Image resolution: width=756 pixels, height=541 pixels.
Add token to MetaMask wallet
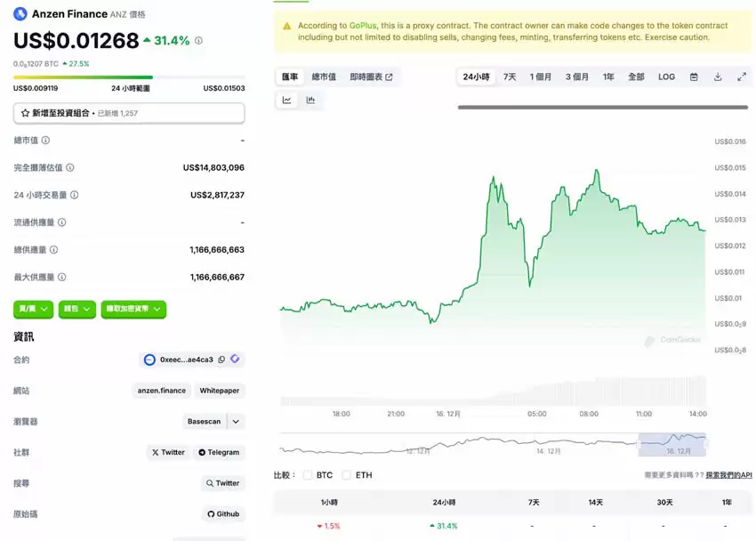[234, 359]
